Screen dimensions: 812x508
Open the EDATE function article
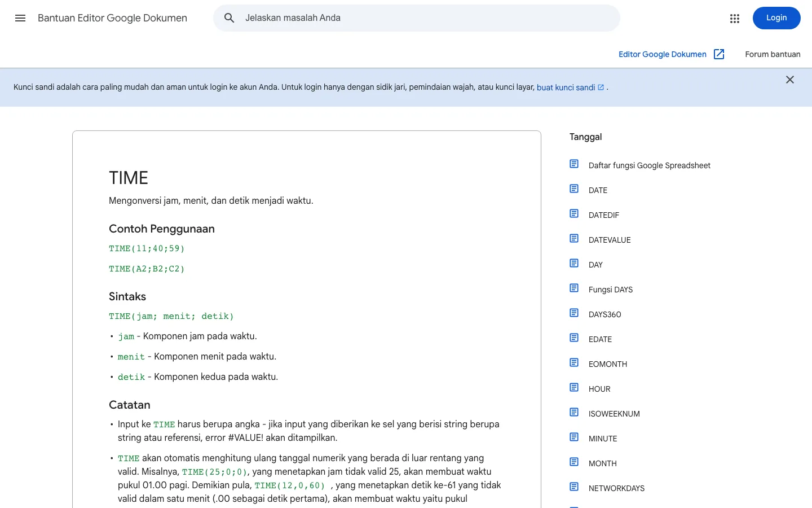[600, 339]
